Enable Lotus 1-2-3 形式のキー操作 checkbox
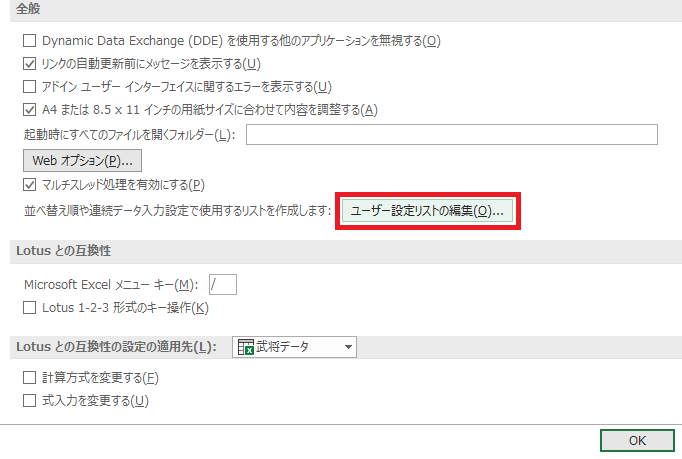Image resolution: width=682 pixels, height=459 pixels. 29,308
